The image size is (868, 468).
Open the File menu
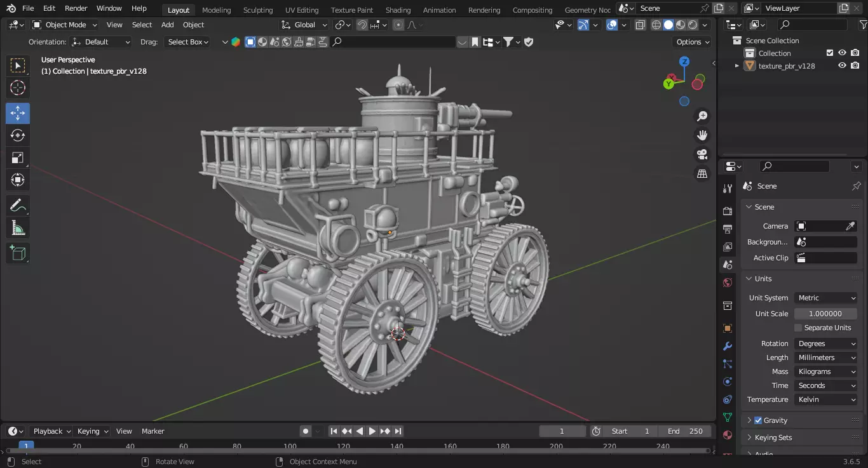pos(28,8)
